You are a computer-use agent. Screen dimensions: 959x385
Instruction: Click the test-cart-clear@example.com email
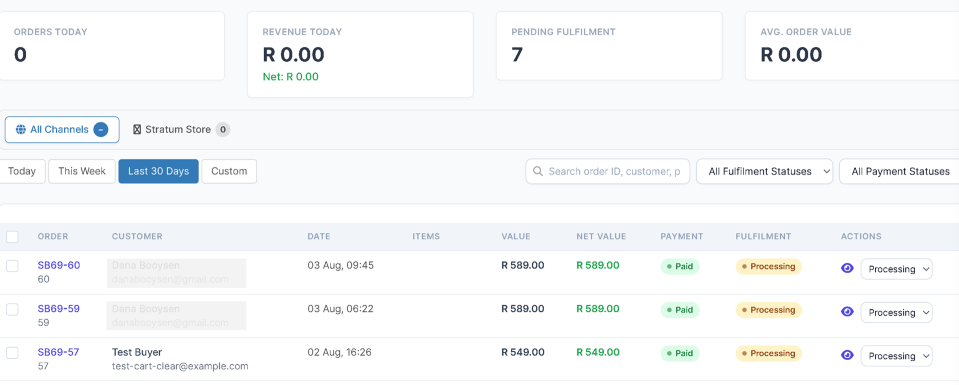coord(180,366)
